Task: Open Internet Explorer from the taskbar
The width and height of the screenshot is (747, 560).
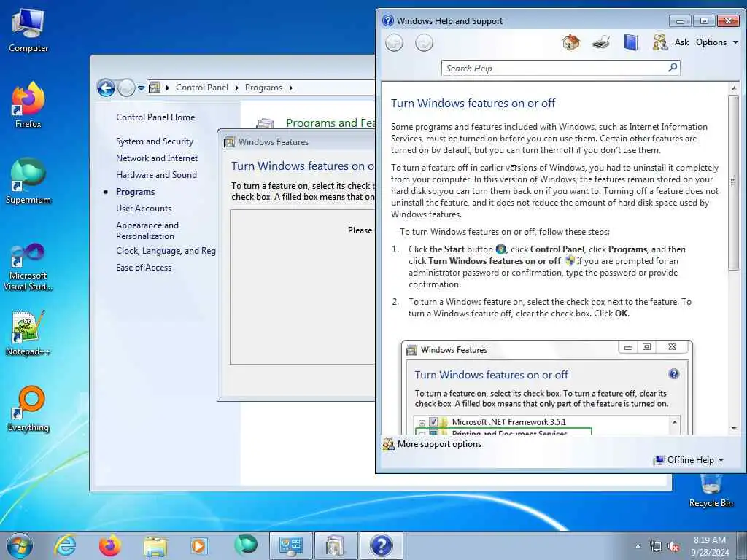Action: 64,545
